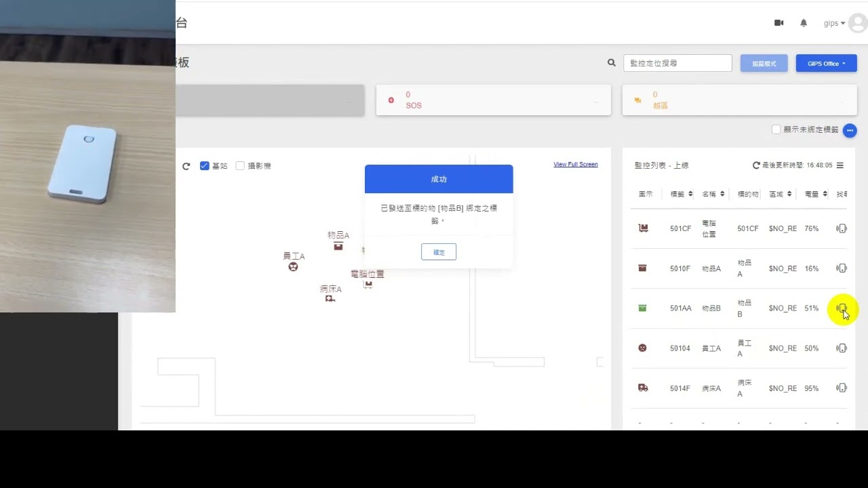Viewport: 868px width, 488px height.
Task: Refresh the map with reload icon
Action: click(186, 166)
